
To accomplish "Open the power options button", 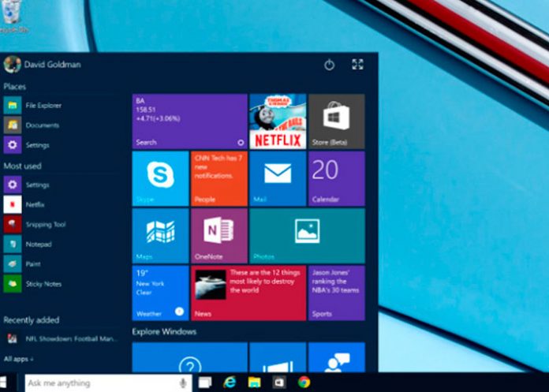I will [329, 65].
